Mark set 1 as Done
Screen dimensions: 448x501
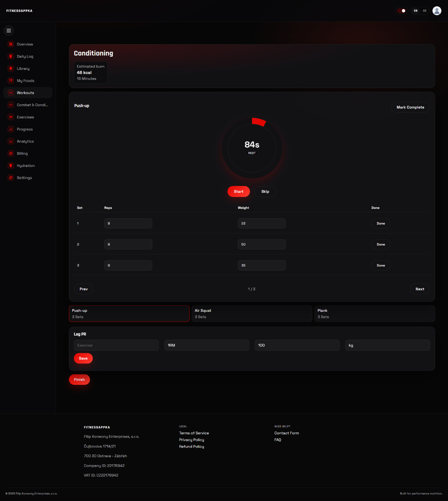(381, 224)
